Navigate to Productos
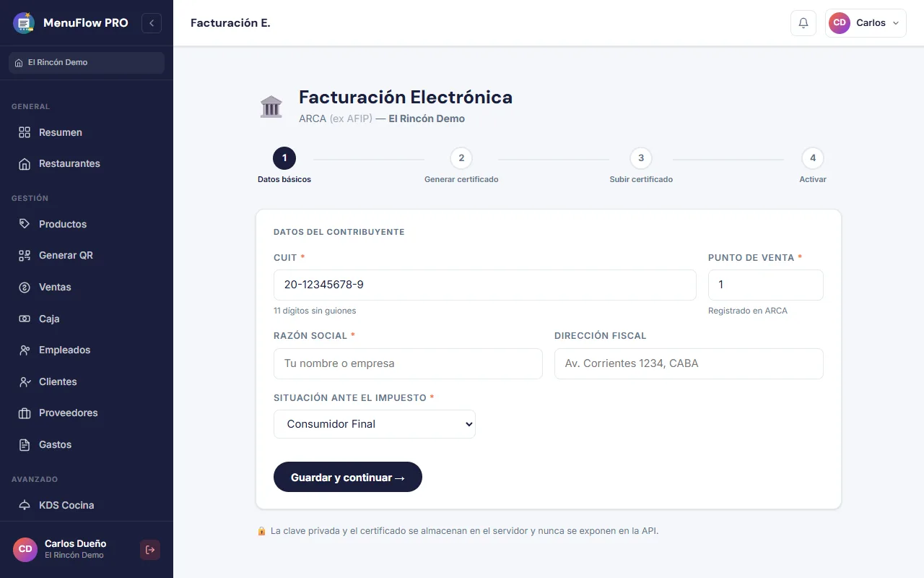Screen dimensions: 924x578 (x=87, y=224)
